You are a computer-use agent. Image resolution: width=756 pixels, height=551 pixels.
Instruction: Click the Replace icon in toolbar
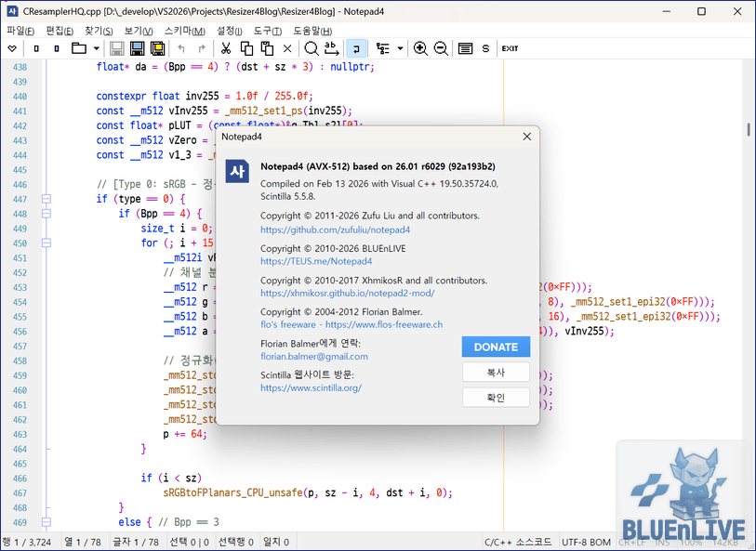[332, 48]
